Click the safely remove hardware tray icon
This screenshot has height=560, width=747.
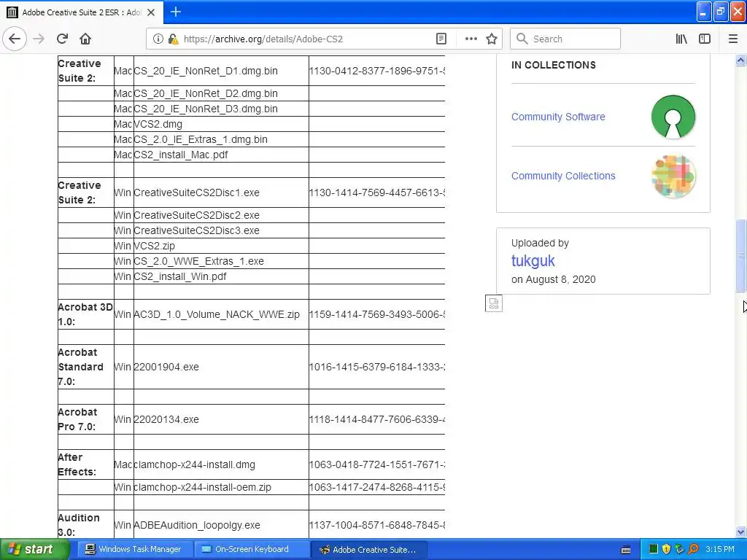pos(680,549)
